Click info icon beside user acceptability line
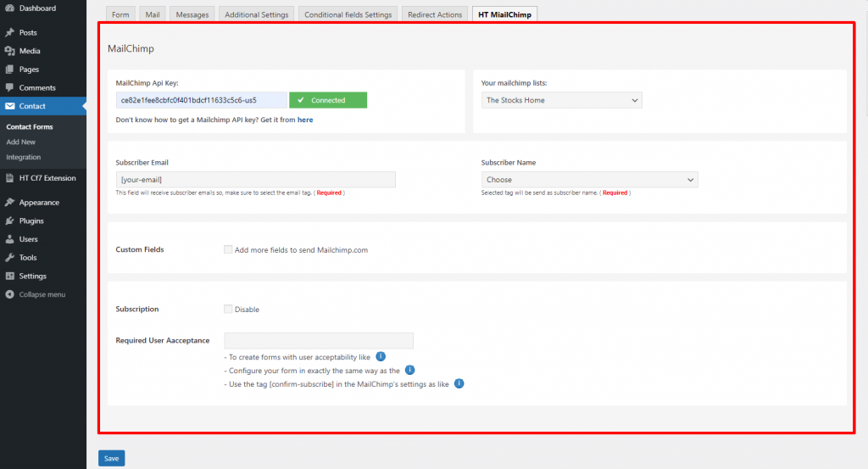Viewport: 868px width, 469px height. 381,356
